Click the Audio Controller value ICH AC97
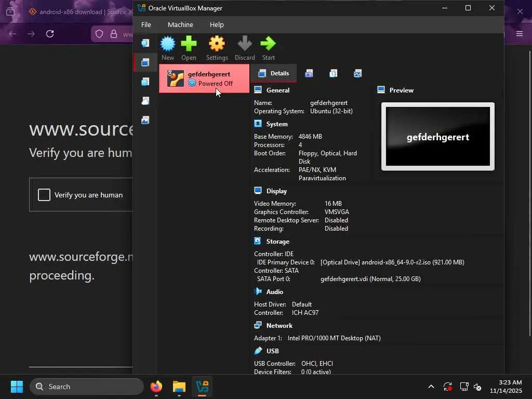The height and width of the screenshot is (399, 532). point(305,313)
